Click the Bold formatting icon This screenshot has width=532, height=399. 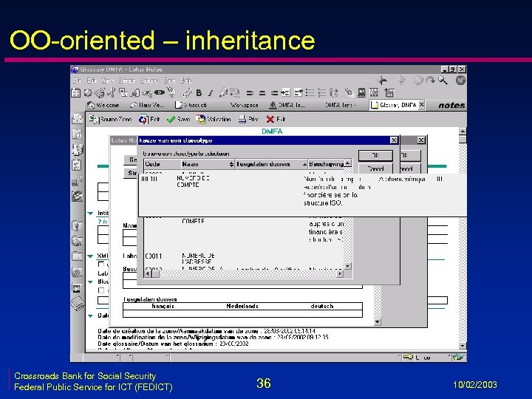199,92
